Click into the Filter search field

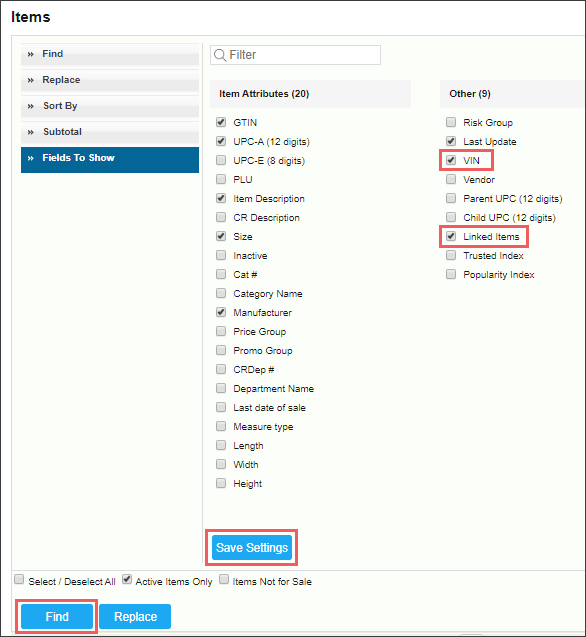click(x=295, y=55)
